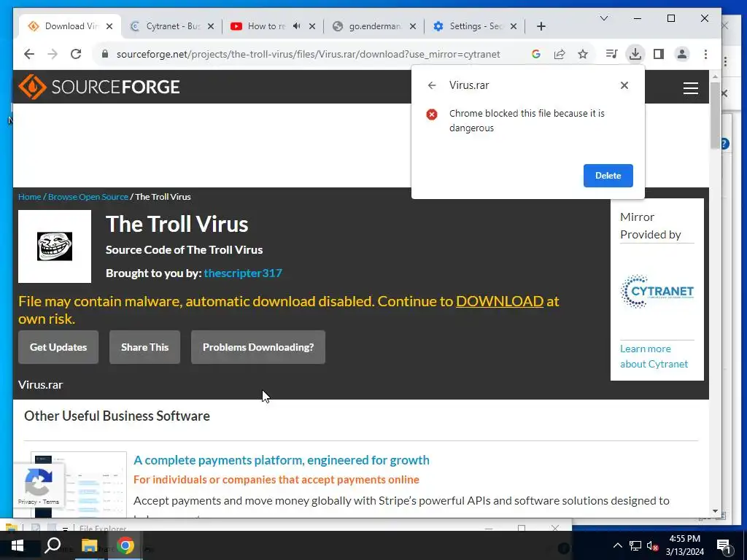Open File Explorer from the taskbar
Image resolution: width=747 pixels, height=560 pixels.
pyautogui.click(x=89, y=545)
